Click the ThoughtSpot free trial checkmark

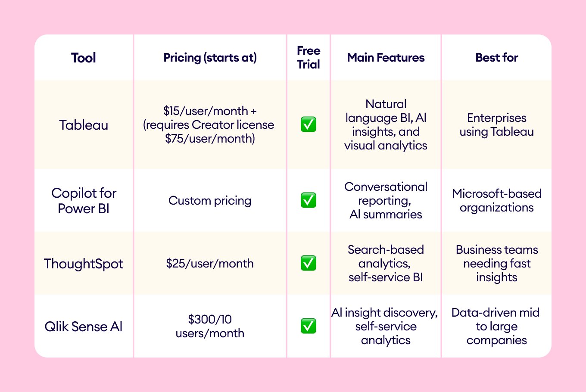(x=309, y=263)
